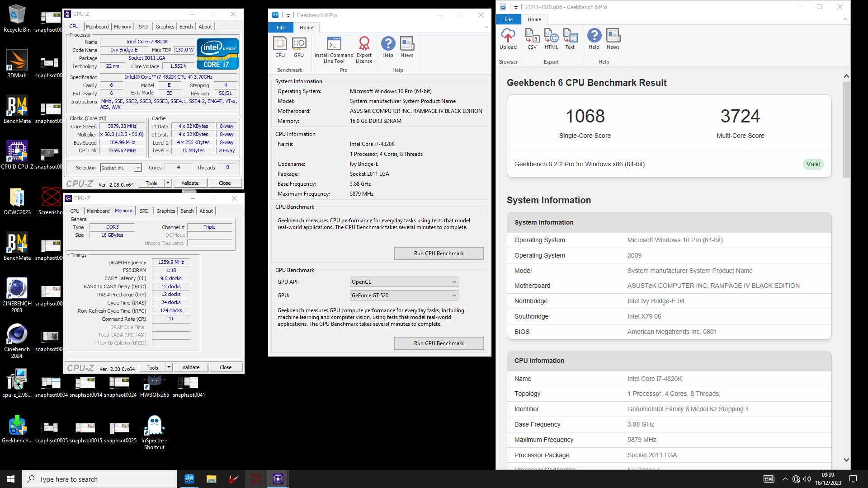
Task: Click Run CPU Benchmark button
Action: click(439, 253)
